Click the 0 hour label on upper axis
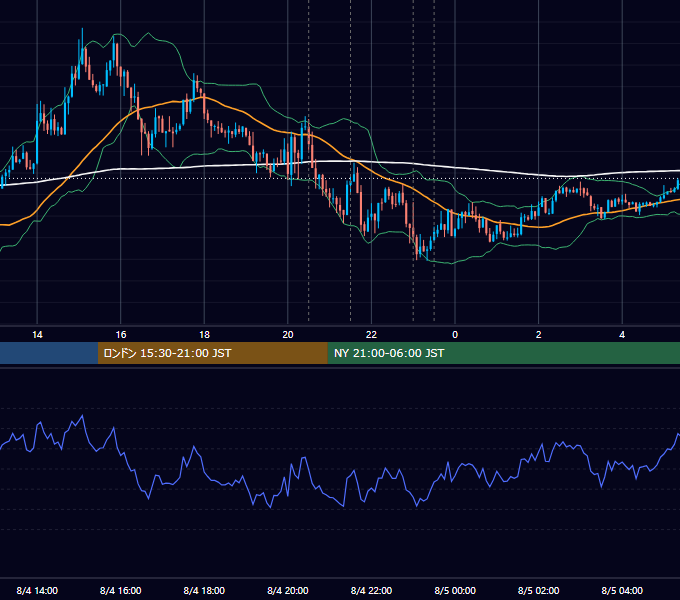The image size is (680, 600). [x=455, y=335]
